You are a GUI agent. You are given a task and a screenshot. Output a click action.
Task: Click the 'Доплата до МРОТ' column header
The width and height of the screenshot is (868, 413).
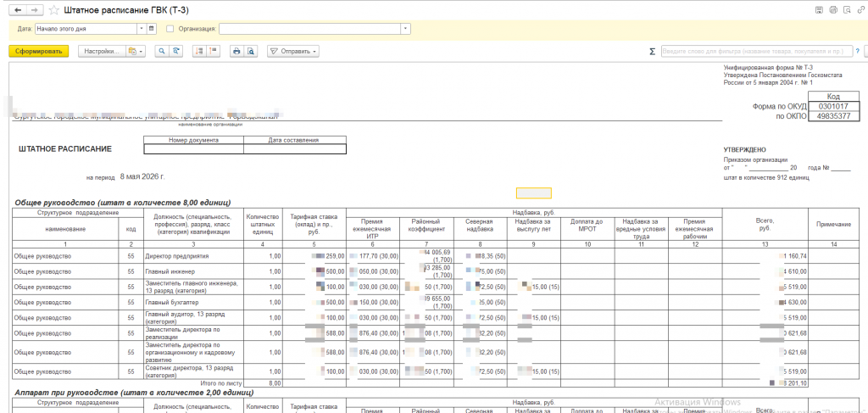tap(587, 225)
